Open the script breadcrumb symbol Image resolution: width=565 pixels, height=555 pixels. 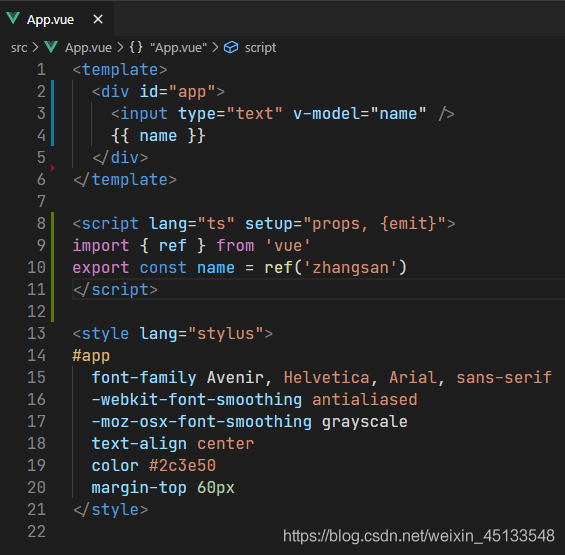(260, 48)
